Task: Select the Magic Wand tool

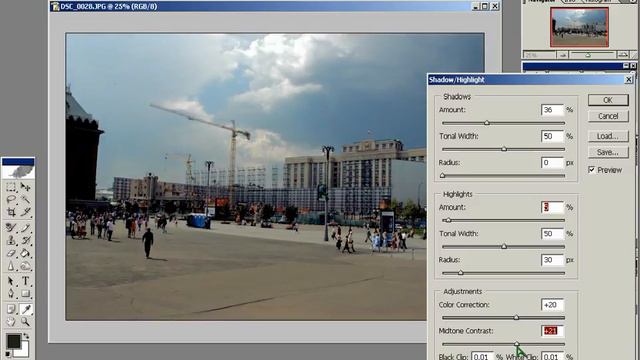Action: (x=25, y=200)
